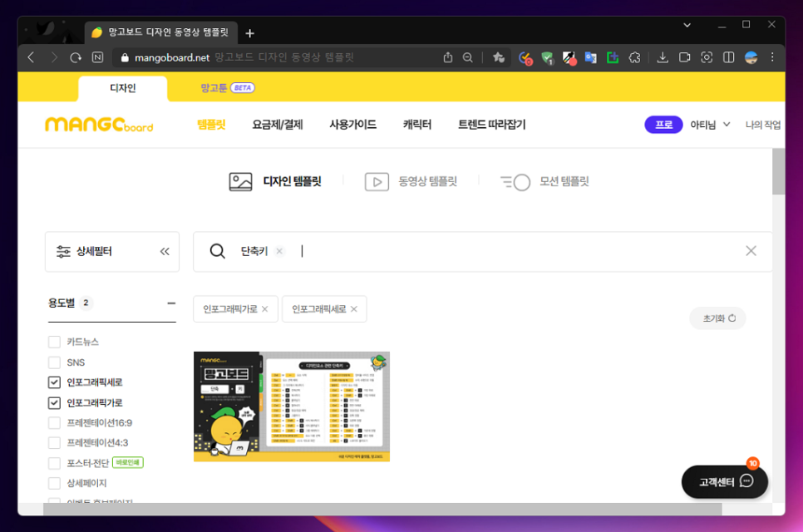The height and width of the screenshot is (532, 803).
Task: Open the green shield extension icon
Action: coord(548,58)
